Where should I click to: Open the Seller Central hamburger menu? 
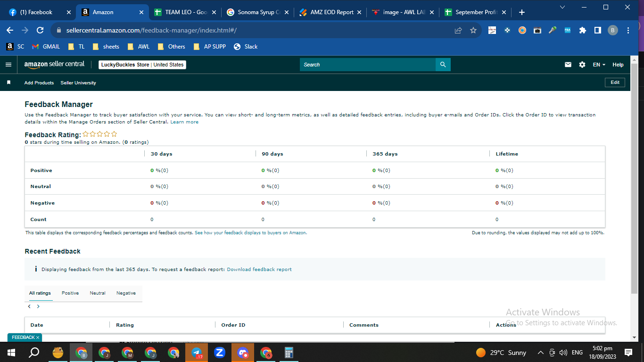click(8, 65)
